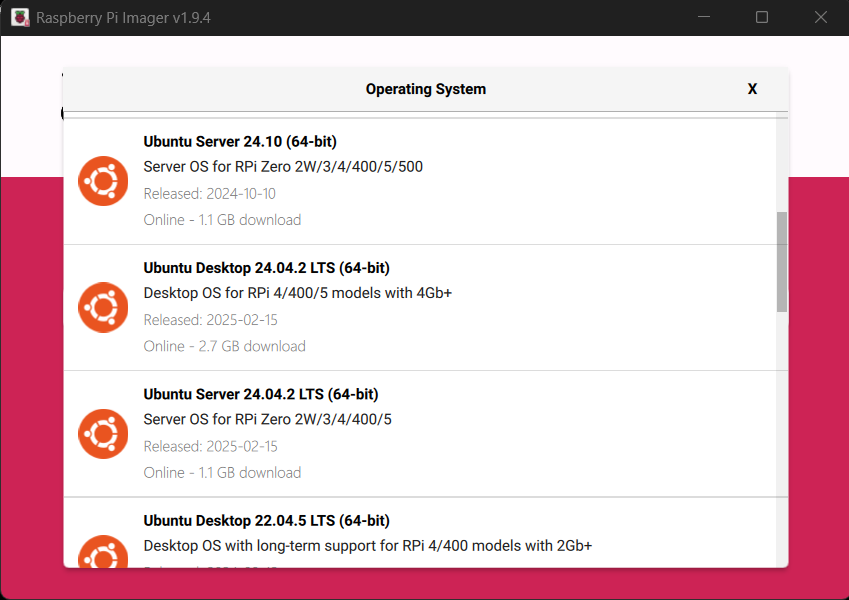
Task: Select Ubuntu Desktop 24.04.2 LTS (64-bit) title
Action: 266,268
